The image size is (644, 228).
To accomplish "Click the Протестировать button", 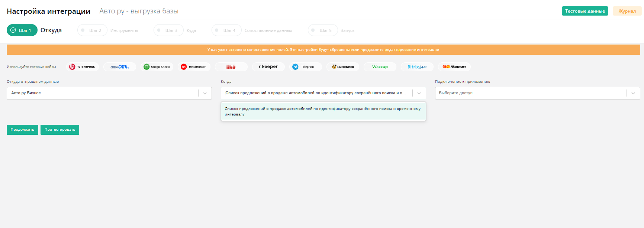I will pyautogui.click(x=60, y=130).
